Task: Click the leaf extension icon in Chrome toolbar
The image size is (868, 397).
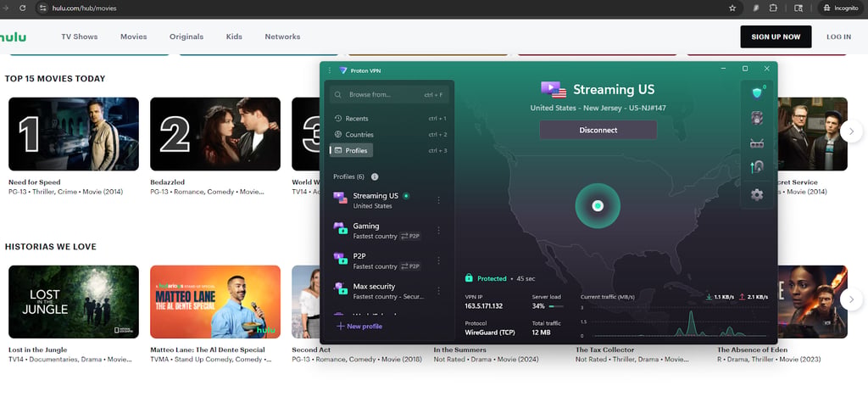Action: pyautogui.click(x=755, y=8)
